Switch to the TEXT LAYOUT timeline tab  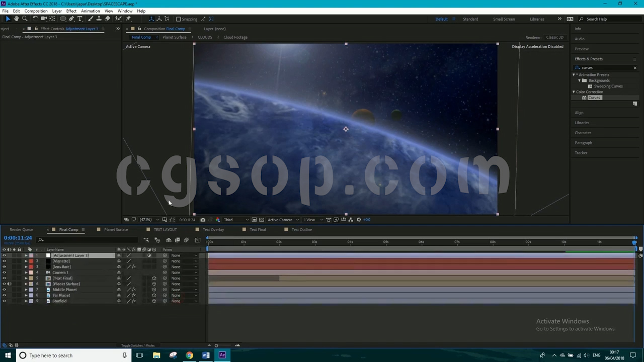165,230
